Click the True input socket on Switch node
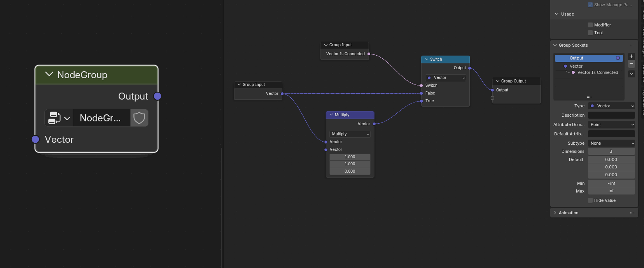 pyautogui.click(x=422, y=101)
